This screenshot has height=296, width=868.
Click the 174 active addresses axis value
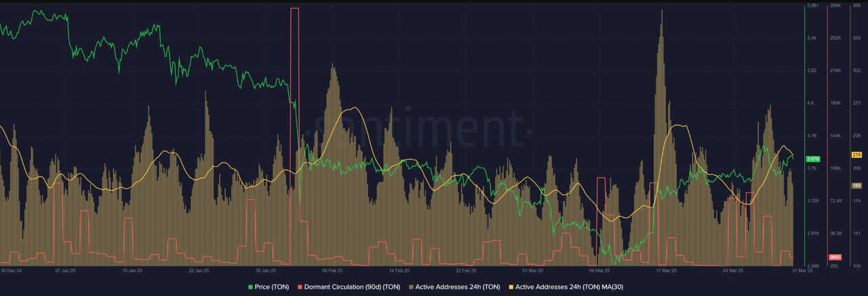pos(856,200)
